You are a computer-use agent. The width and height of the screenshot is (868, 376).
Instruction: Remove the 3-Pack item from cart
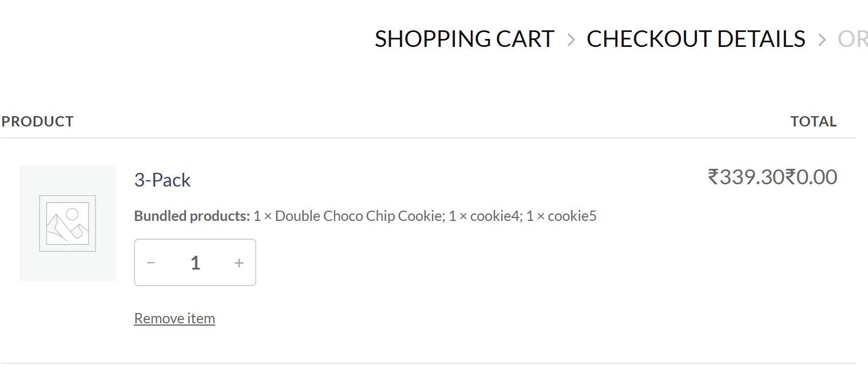[175, 318]
